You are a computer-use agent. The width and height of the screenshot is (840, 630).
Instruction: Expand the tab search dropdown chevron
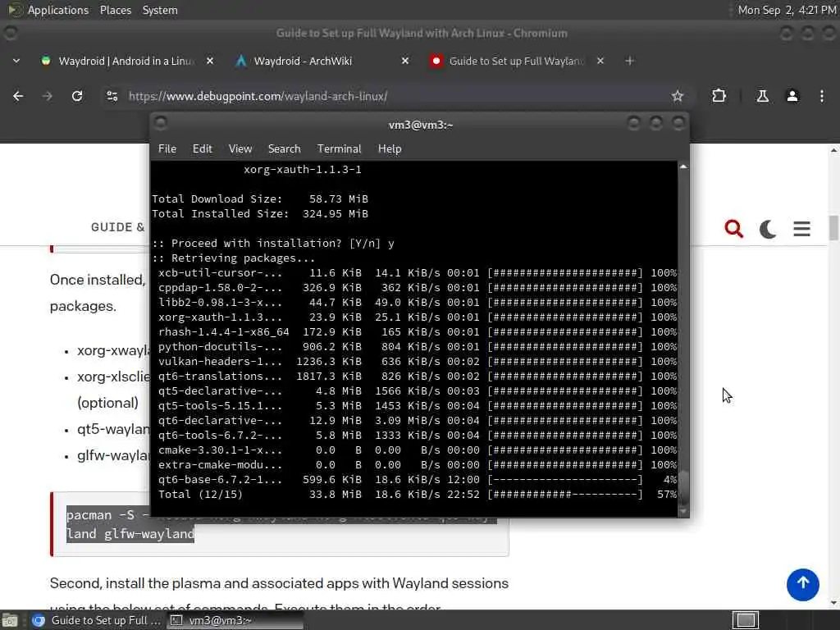tap(16, 61)
